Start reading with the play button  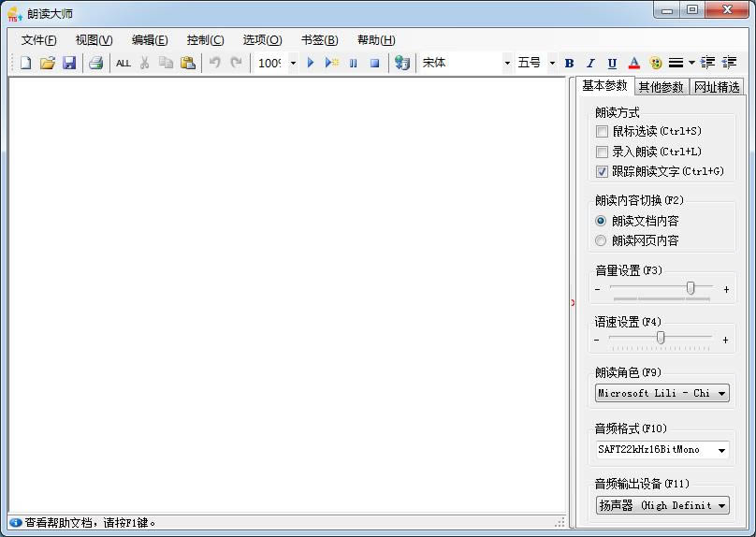pos(310,63)
